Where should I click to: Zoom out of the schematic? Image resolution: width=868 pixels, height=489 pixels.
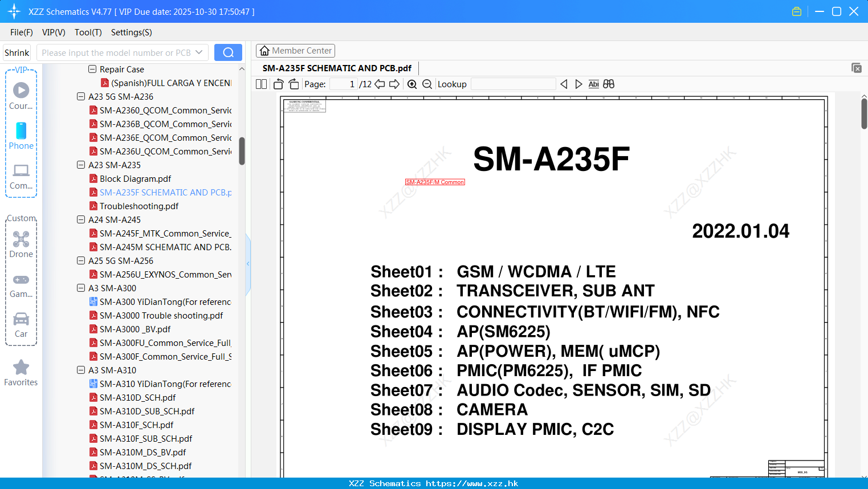pos(427,84)
